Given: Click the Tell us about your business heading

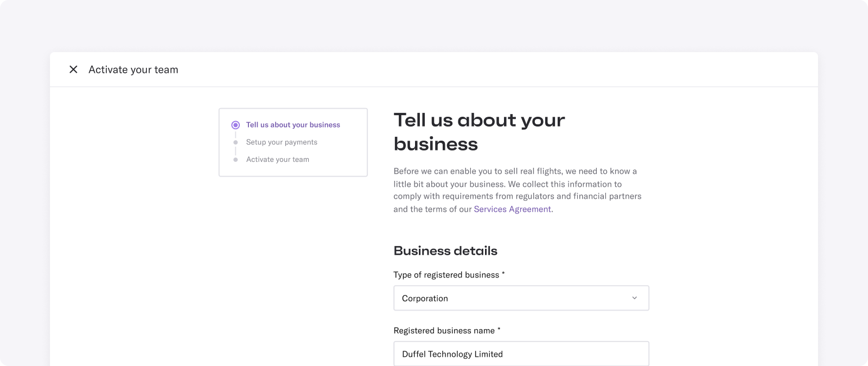Looking at the screenshot, I should pyautogui.click(x=480, y=132).
